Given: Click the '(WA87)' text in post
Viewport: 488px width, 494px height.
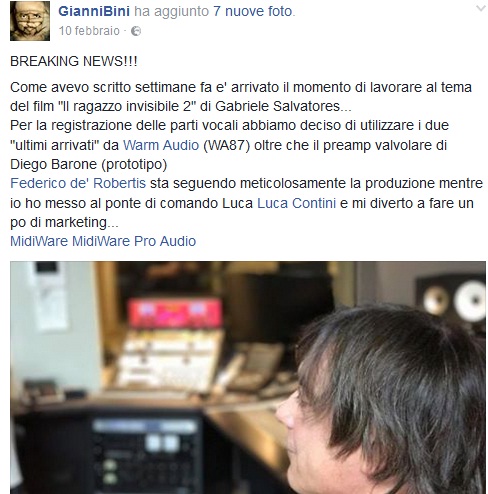Looking at the screenshot, I should click(226, 146).
